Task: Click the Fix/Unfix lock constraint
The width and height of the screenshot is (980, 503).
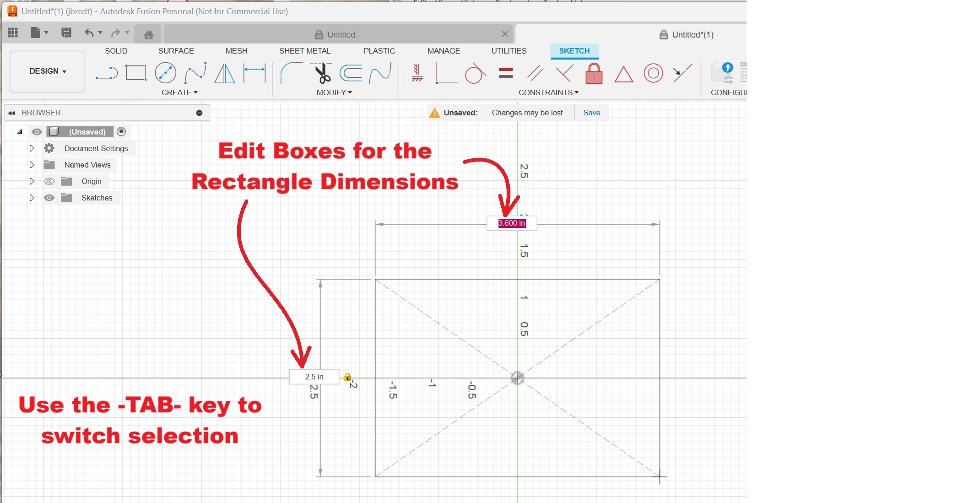Action: 594,73
